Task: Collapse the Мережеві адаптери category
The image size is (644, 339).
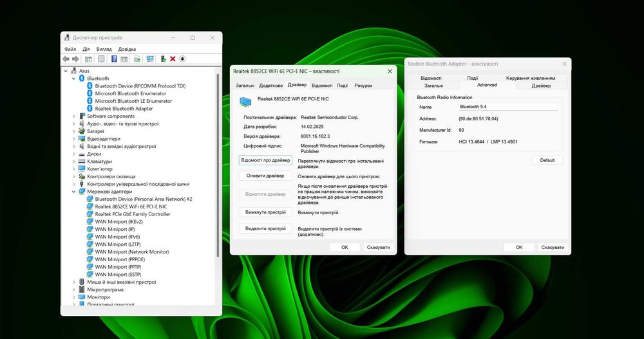Action: [x=73, y=192]
